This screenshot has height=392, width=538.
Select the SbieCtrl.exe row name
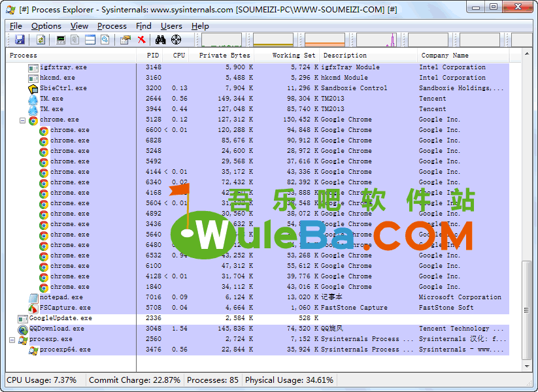[x=63, y=88]
